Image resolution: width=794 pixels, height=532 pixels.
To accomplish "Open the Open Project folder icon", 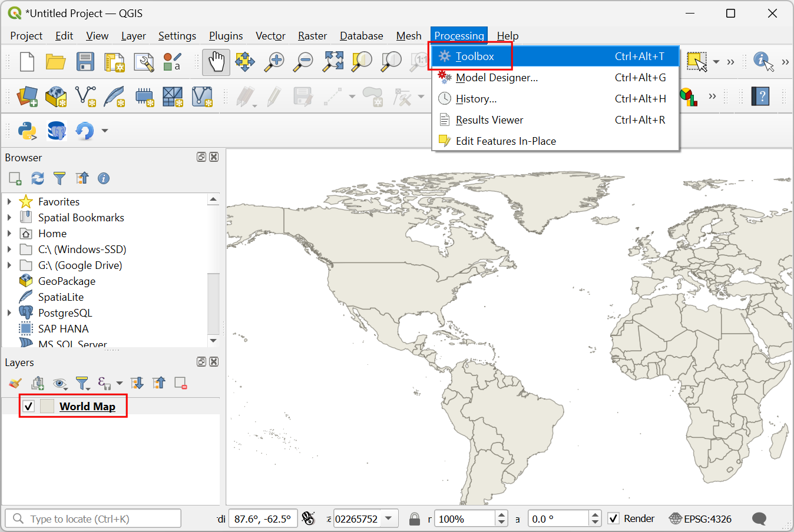I will point(56,62).
